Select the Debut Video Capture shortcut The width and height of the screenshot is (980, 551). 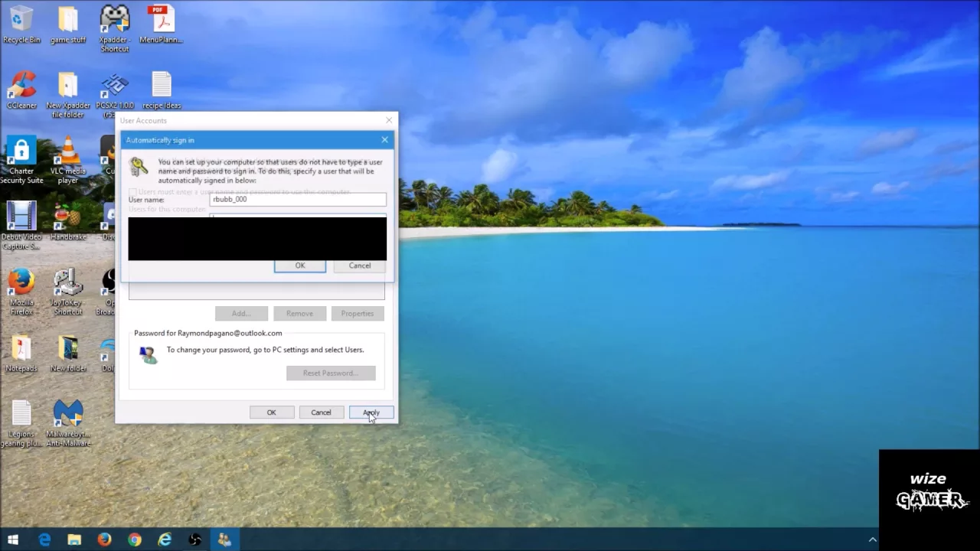[x=21, y=227]
